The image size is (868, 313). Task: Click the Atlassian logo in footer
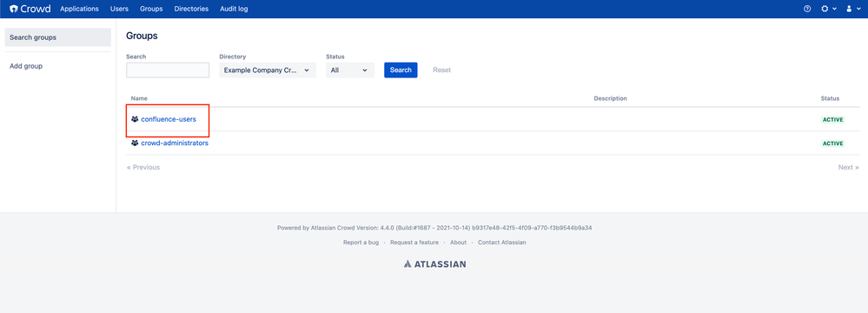coord(434,264)
